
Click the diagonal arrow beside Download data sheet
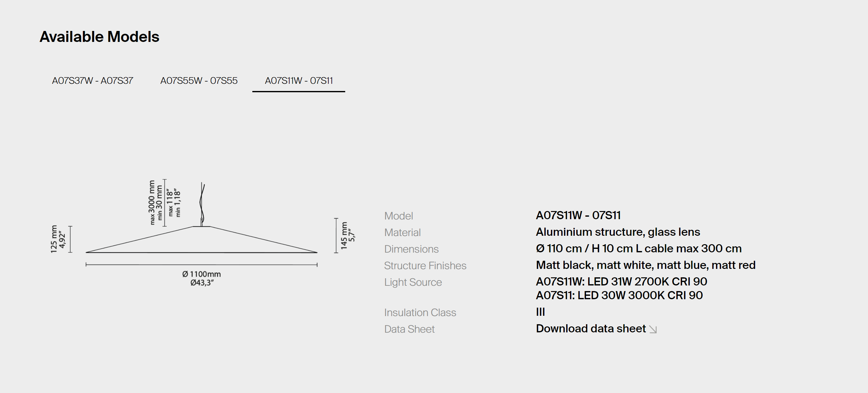(653, 329)
